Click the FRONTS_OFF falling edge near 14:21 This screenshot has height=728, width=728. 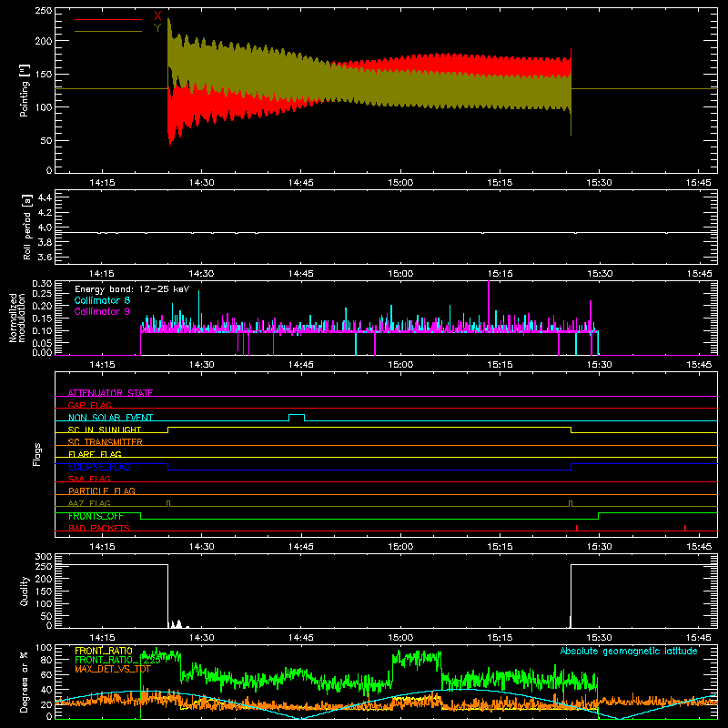tap(141, 516)
